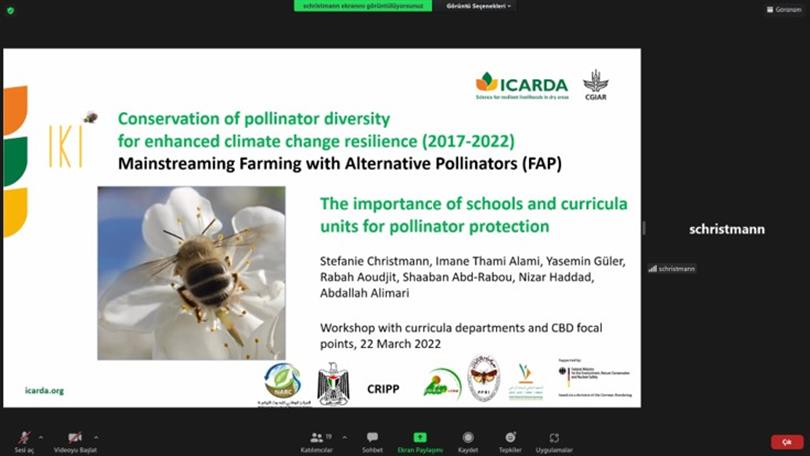Open Uygulamalar apps panel
The width and height of the screenshot is (810, 456).
(554, 441)
